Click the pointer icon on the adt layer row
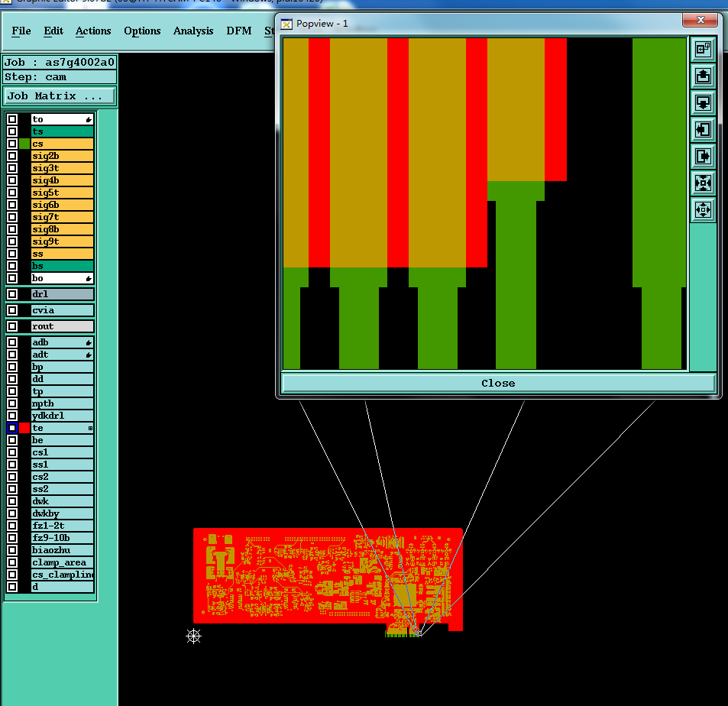Screen dimensions: 728x706 coord(89,355)
